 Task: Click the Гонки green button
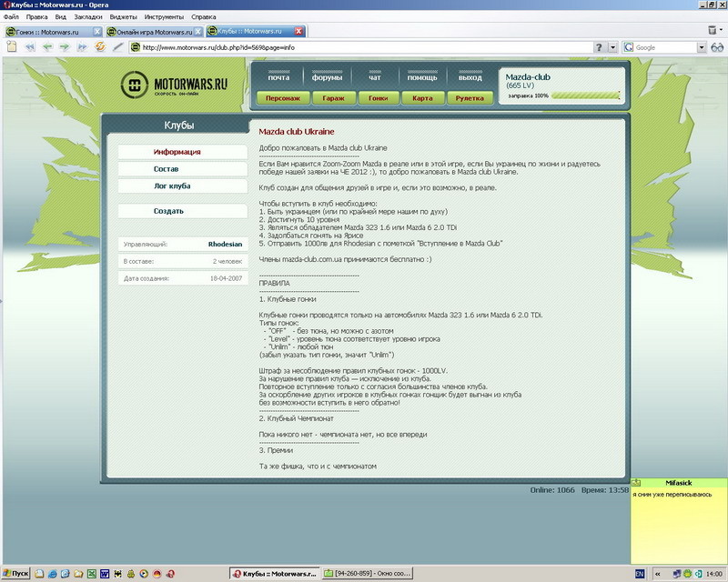(x=378, y=98)
